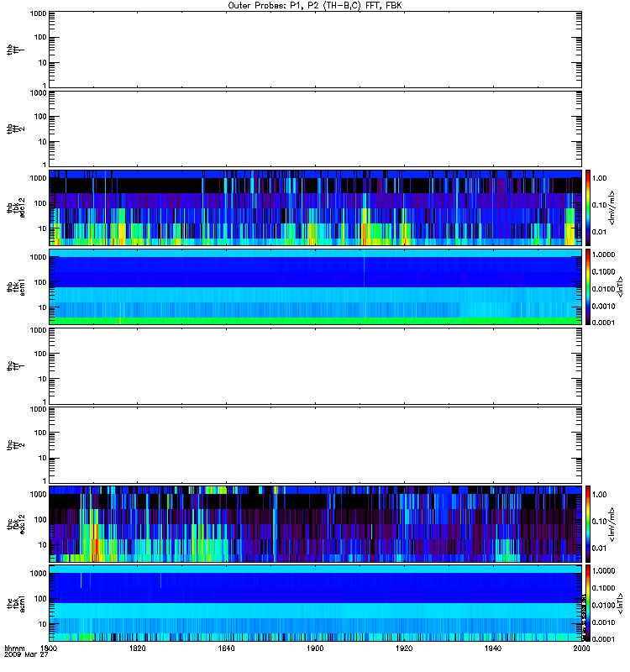Click the '2000' time axis label
The width and height of the screenshot is (630, 672).
point(581,648)
